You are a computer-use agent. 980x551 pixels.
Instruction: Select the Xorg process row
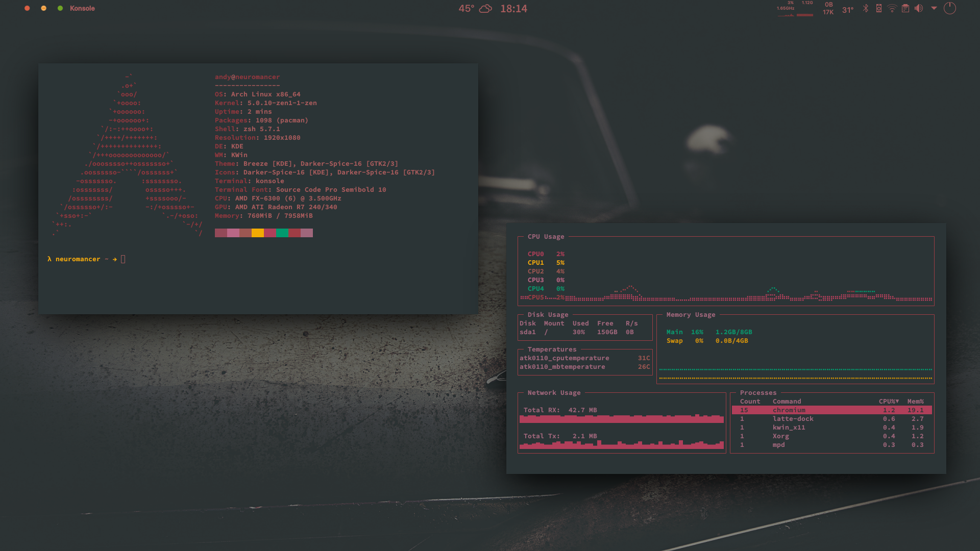coord(832,436)
